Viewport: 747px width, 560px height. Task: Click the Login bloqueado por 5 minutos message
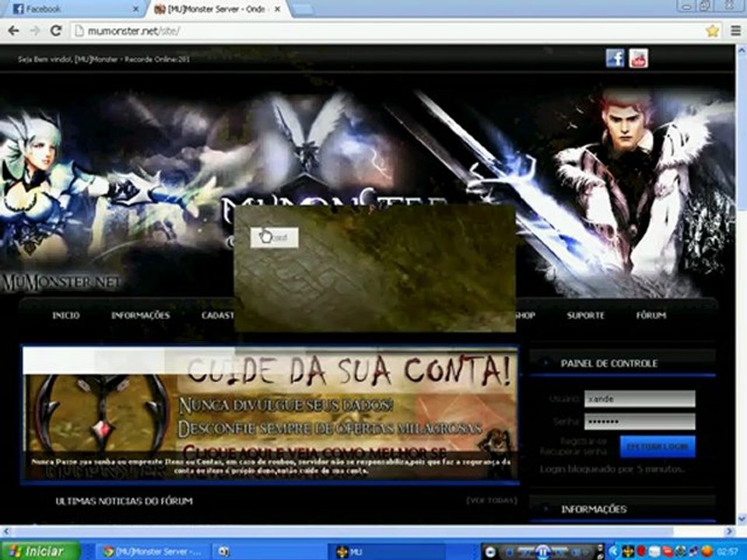pos(612,469)
